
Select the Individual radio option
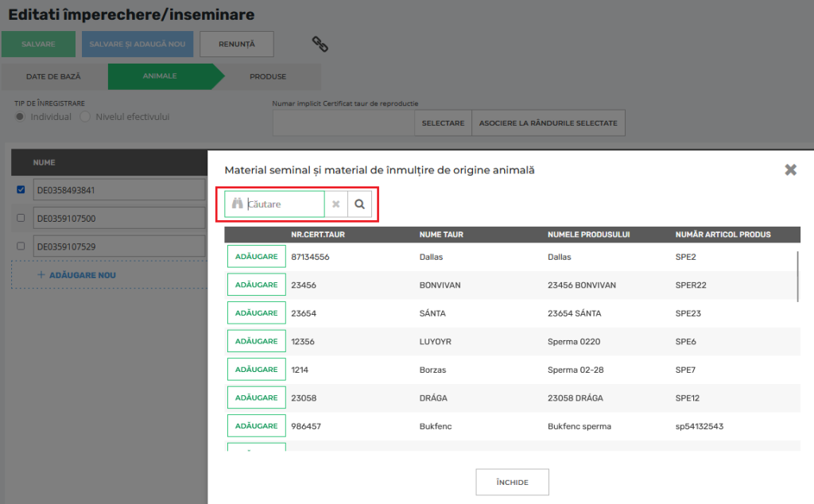point(21,117)
